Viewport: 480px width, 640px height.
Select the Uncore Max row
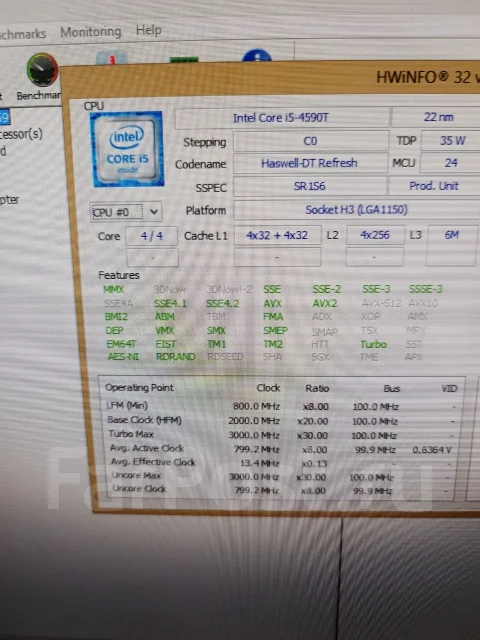tap(281, 476)
